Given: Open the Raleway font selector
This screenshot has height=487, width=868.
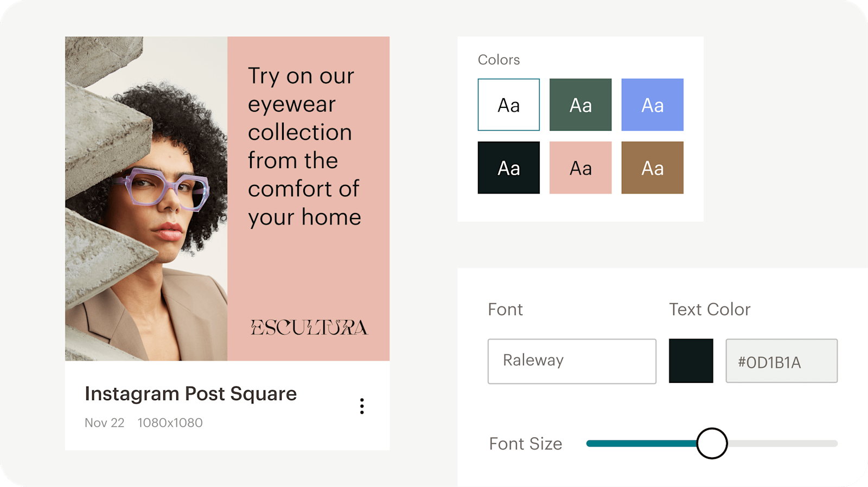Looking at the screenshot, I should 572,361.
